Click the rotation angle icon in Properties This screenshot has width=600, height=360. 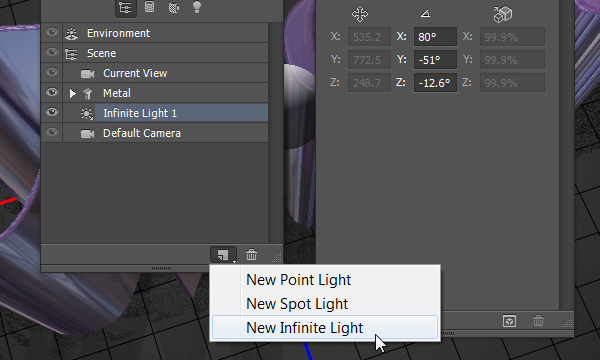426,14
